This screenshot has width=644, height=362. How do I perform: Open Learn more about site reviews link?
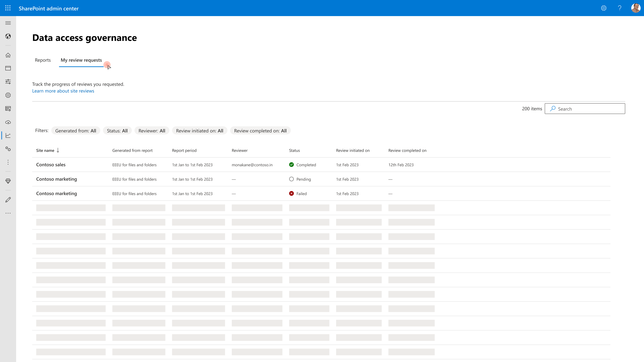tap(63, 91)
